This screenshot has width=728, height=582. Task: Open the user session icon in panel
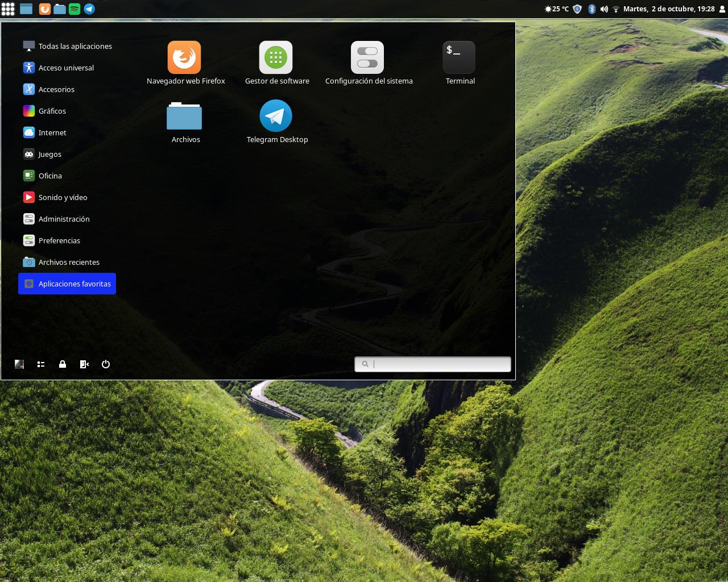pyautogui.click(x=722, y=9)
